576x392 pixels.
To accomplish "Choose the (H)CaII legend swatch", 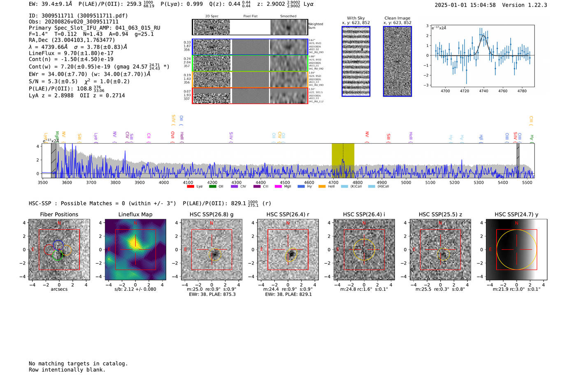I will (x=372, y=186).
